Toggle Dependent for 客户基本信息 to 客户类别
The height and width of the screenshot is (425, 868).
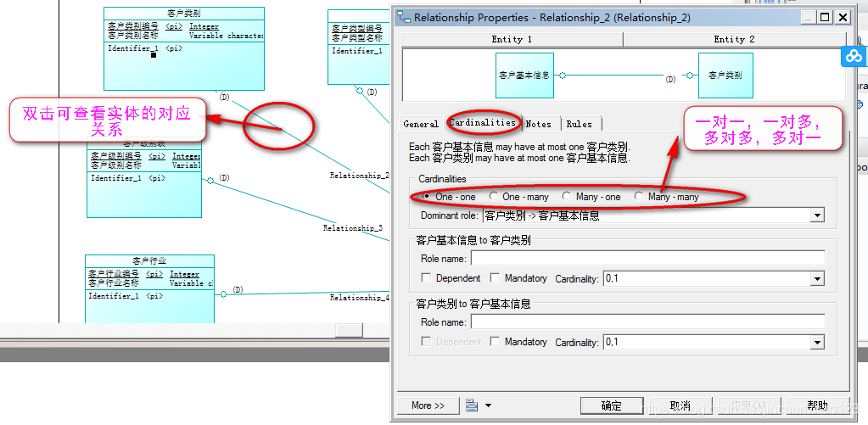tap(426, 277)
